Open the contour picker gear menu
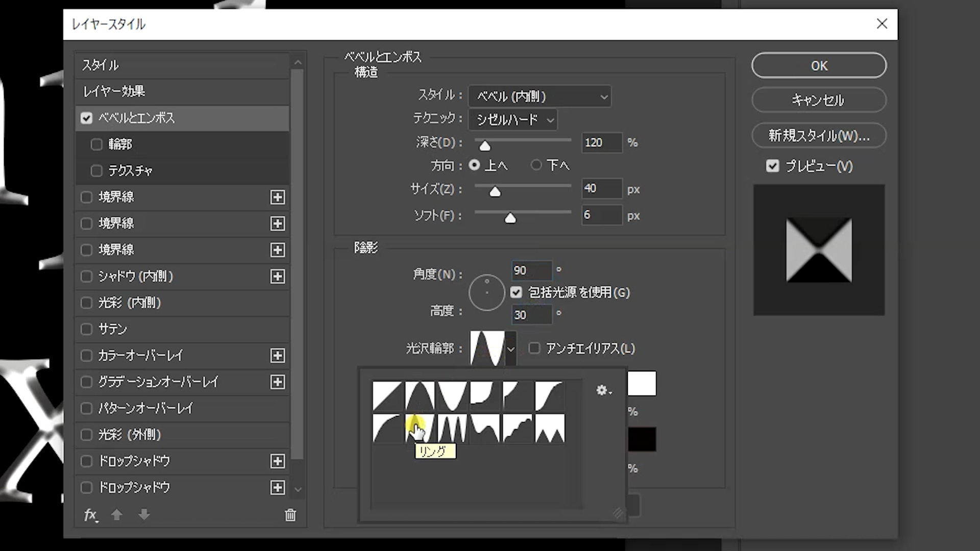This screenshot has height=551, width=980. (x=603, y=390)
